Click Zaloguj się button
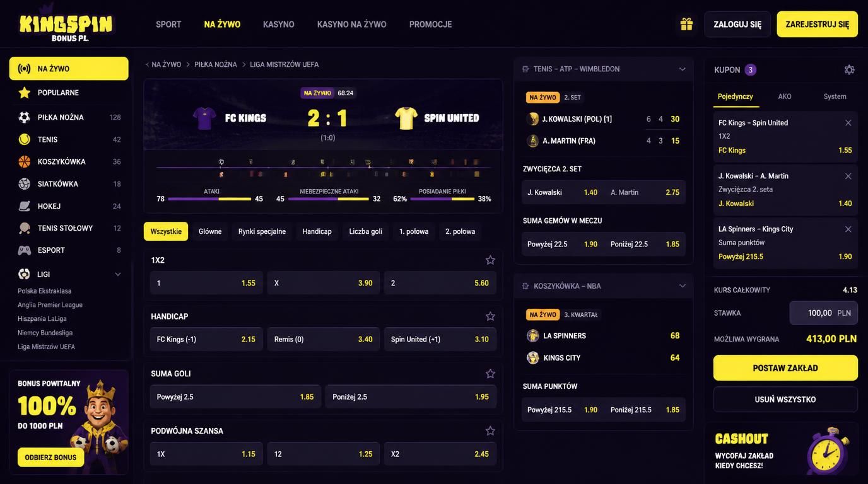The height and width of the screenshot is (484, 868). coord(737,24)
